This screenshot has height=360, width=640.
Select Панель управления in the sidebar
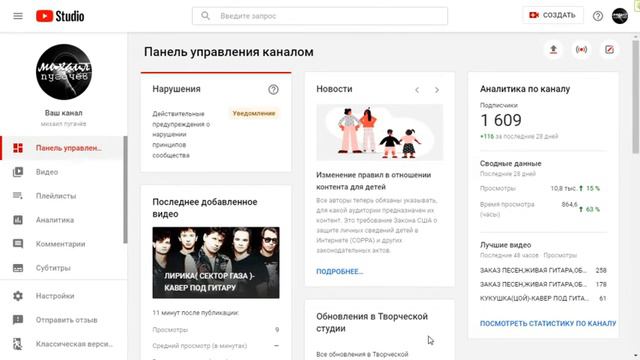coord(62,148)
